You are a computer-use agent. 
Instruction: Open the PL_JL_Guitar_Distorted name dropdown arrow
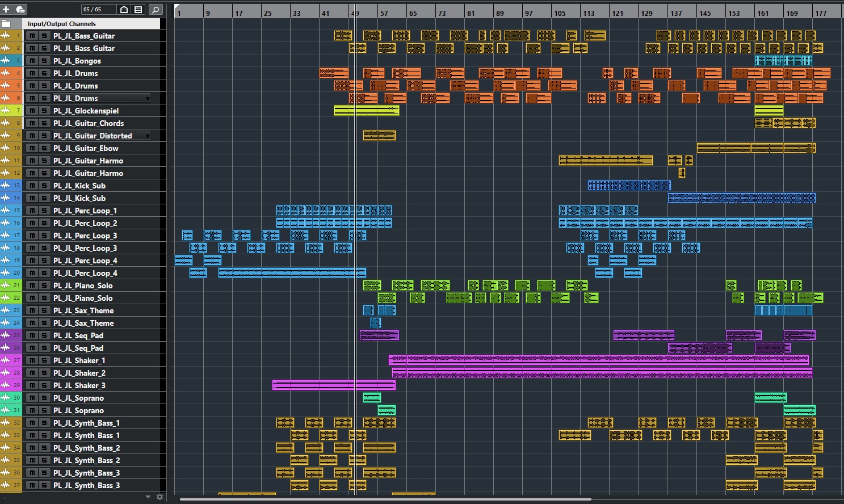(148, 136)
